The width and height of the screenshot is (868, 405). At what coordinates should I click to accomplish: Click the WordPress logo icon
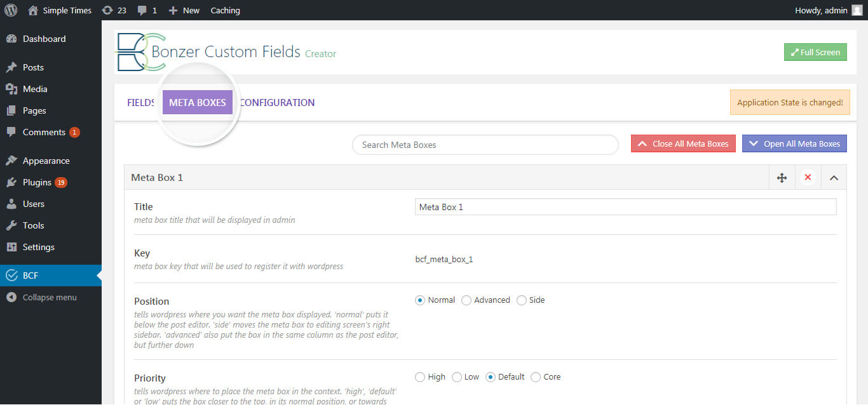(11, 10)
